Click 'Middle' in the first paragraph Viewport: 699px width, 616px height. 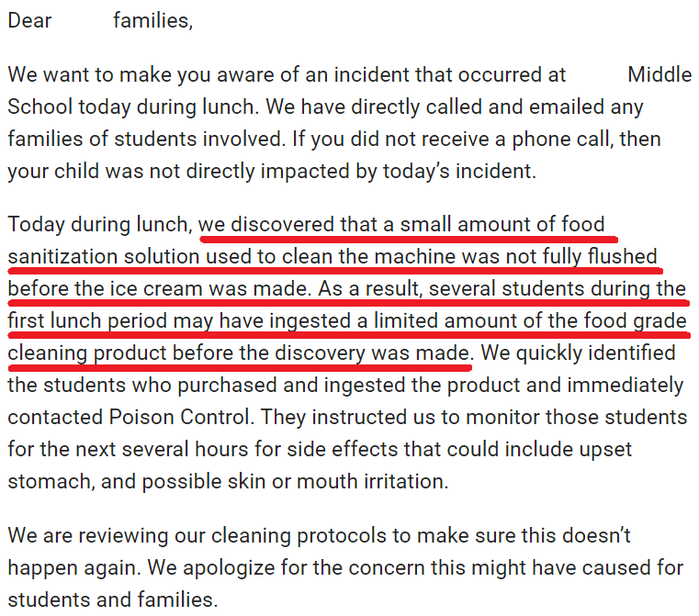tap(660, 74)
